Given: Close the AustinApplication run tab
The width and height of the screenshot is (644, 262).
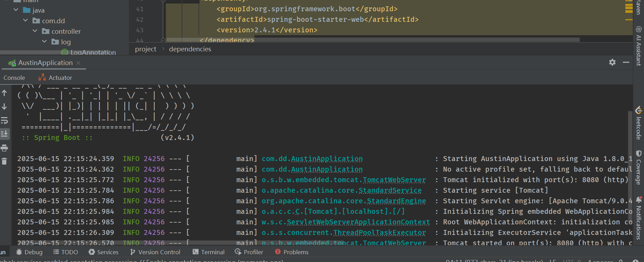Looking at the screenshot, I should point(78,63).
